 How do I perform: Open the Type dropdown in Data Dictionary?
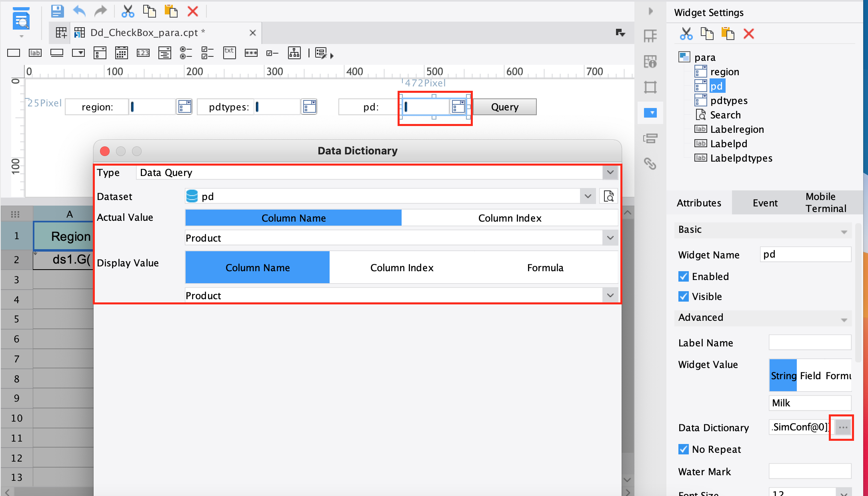[x=610, y=172]
